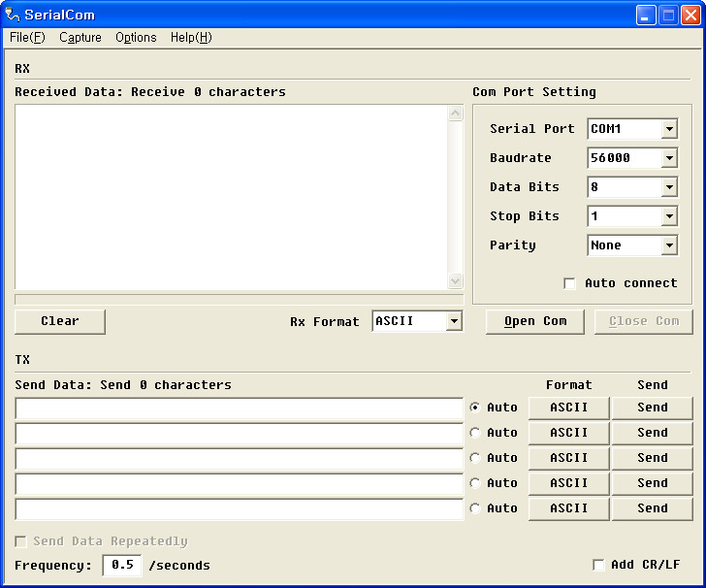
Task: Toggle the second row ASCII format button
Action: click(x=568, y=433)
